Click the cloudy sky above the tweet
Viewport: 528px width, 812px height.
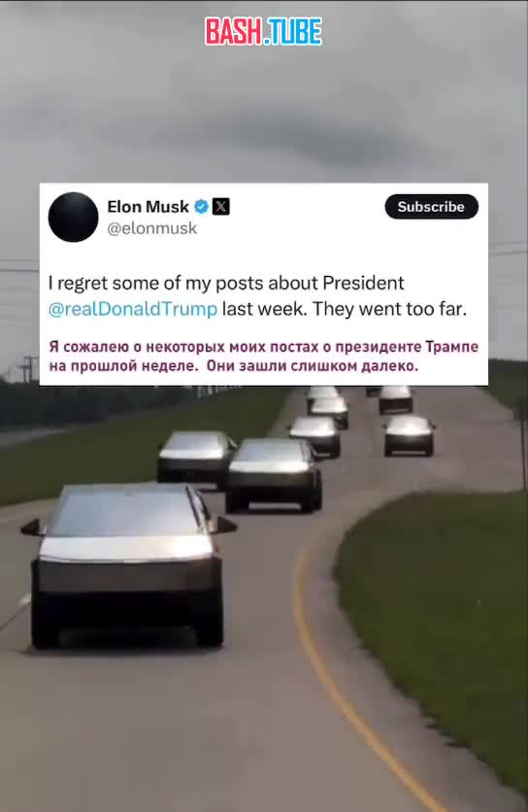[x=264, y=114]
